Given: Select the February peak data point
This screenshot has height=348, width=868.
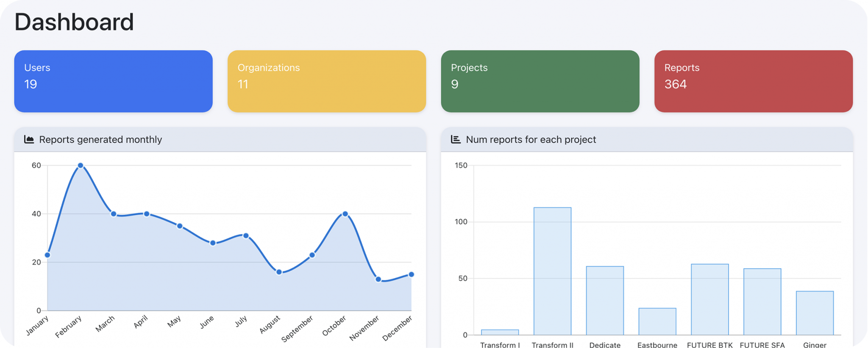Looking at the screenshot, I should tap(81, 166).
